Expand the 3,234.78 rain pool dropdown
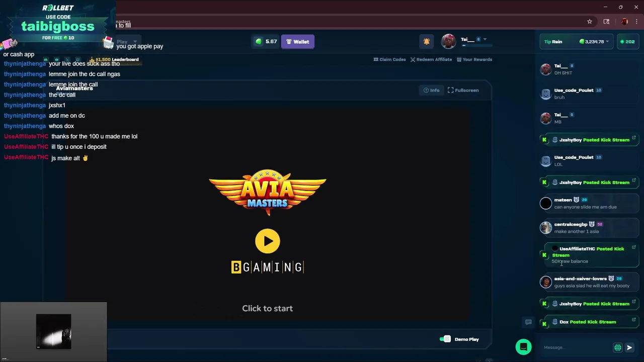Image resolution: width=644 pixels, height=362 pixels. [607, 42]
